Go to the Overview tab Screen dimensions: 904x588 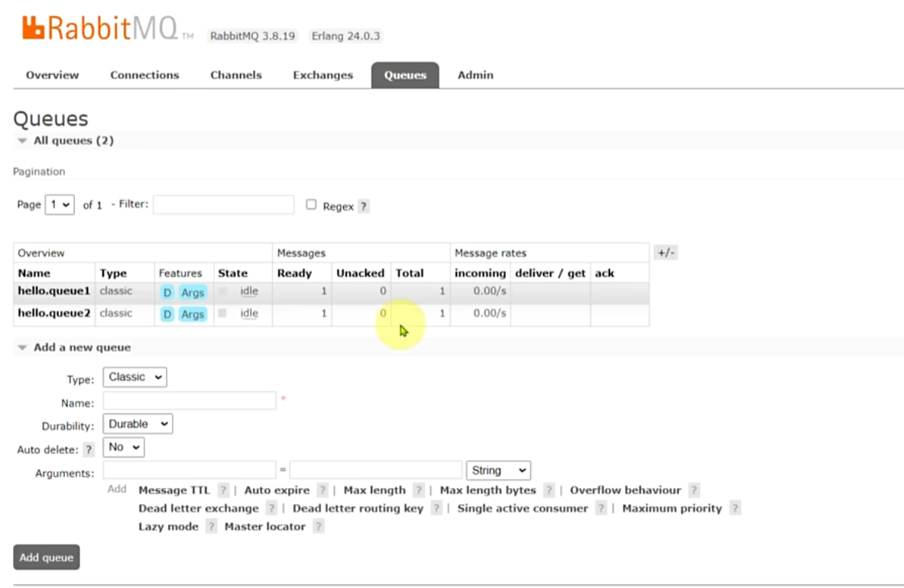(53, 75)
